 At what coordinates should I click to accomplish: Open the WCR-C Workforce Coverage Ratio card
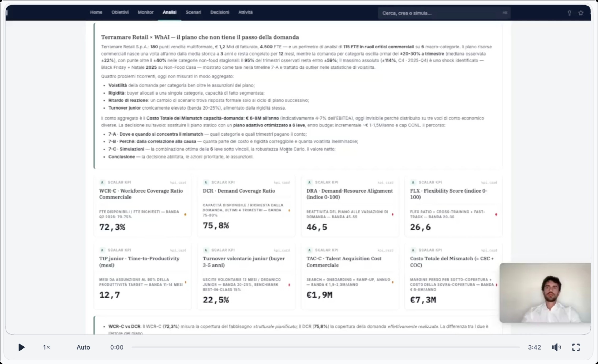pyautogui.click(x=143, y=206)
